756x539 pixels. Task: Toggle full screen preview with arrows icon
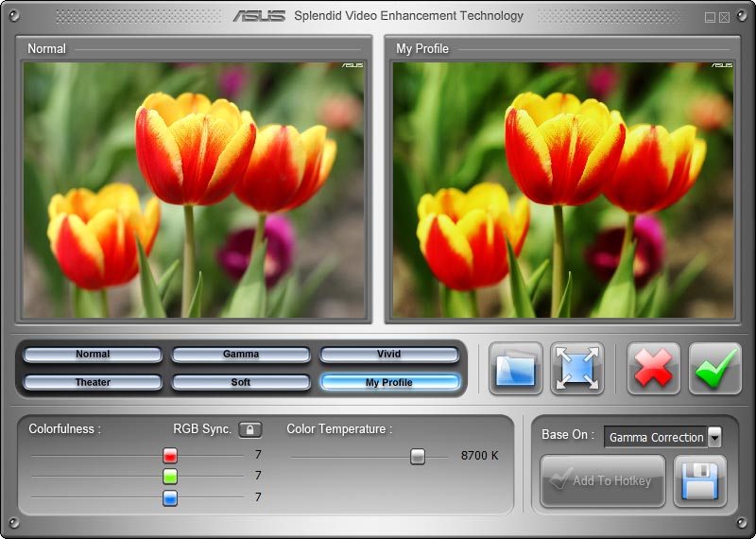pos(577,369)
